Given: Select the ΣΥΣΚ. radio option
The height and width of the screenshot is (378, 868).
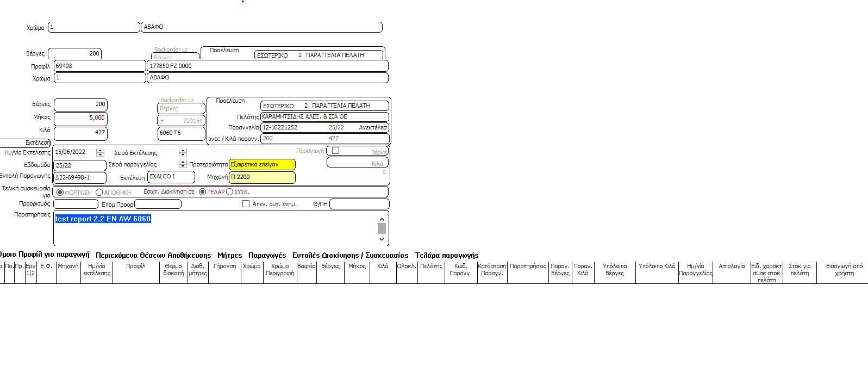Looking at the screenshot, I should point(230,192).
